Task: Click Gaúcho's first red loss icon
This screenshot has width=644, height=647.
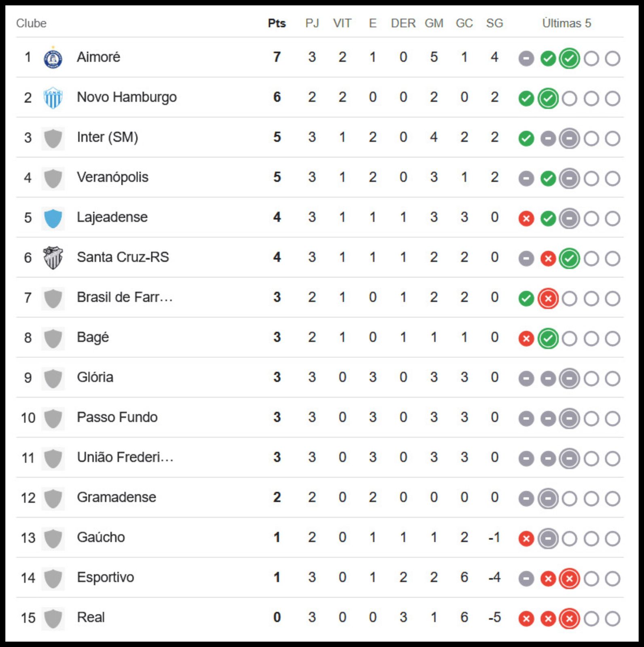Action: (x=526, y=539)
